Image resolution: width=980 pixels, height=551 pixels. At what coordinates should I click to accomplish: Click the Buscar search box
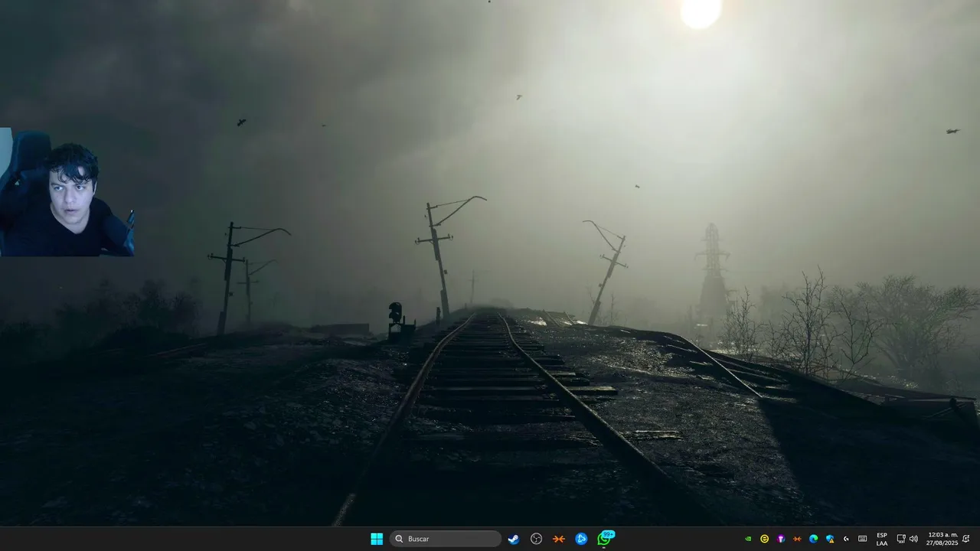(446, 539)
